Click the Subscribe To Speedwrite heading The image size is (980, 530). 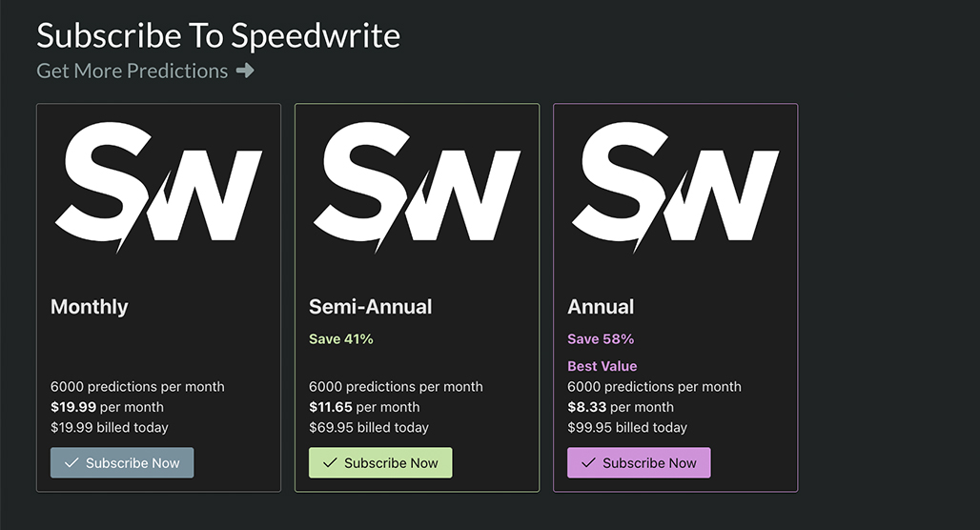pyautogui.click(x=218, y=35)
